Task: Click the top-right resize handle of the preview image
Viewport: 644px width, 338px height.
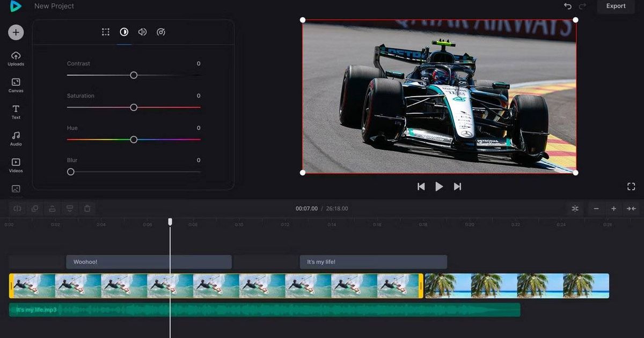Action: [x=576, y=20]
